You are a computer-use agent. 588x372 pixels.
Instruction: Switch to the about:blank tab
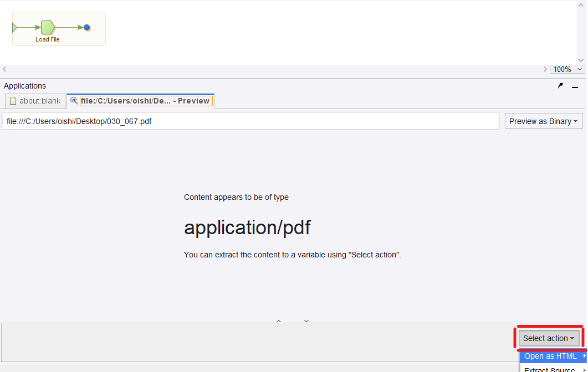pos(35,101)
